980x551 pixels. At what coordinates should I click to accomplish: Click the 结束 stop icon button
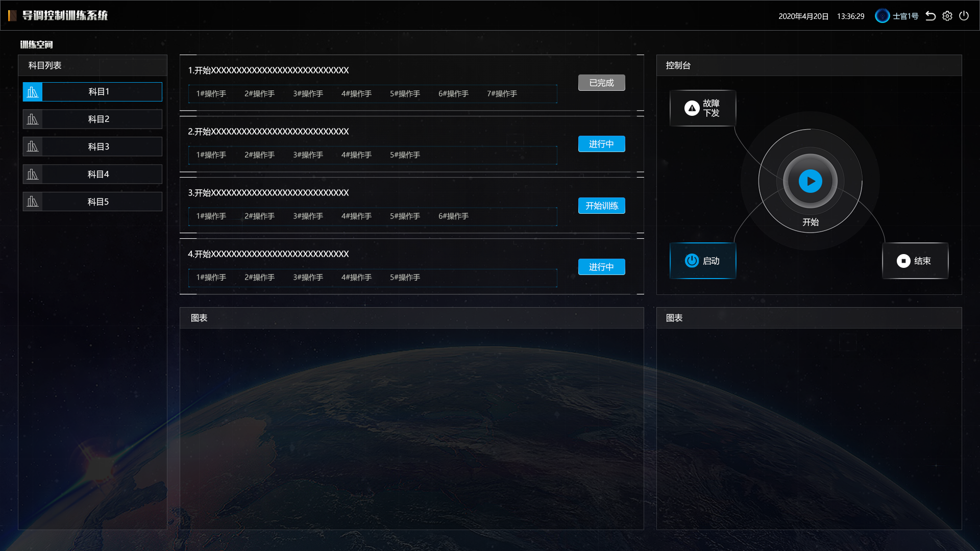903,261
